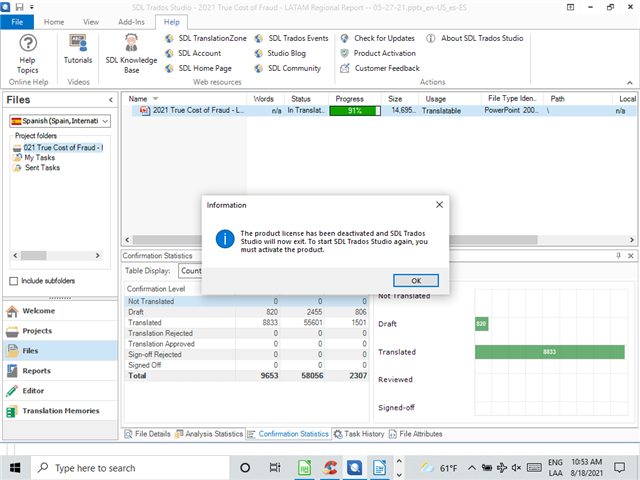
Task: Collapse the ribbon with the chevron
Action: [x=630, y=82]
